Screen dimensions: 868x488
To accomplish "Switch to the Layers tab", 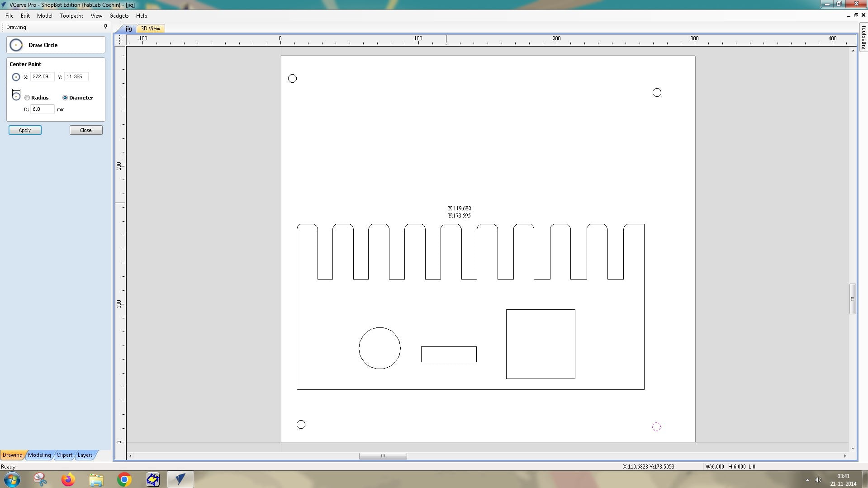I will (85, 455).
